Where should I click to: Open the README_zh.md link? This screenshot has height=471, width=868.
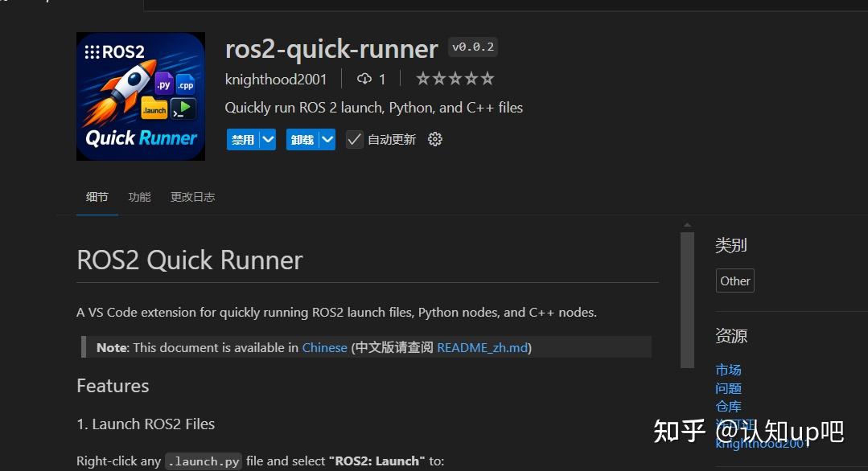tap(483, 348)
